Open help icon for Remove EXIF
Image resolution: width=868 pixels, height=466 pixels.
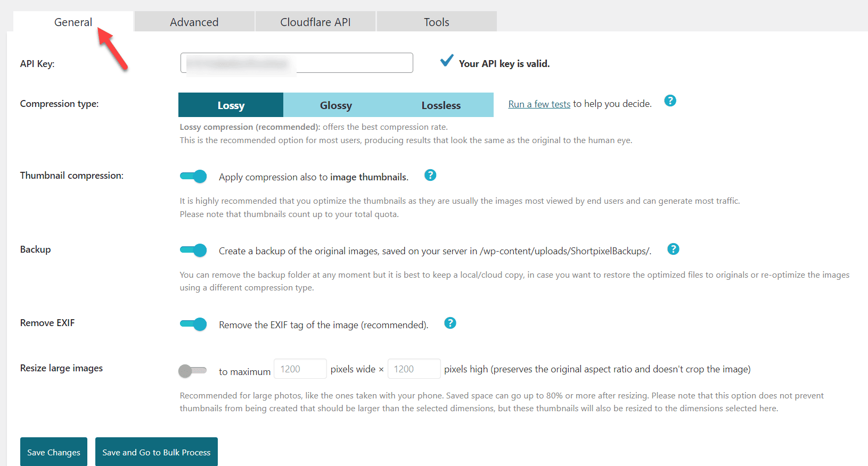point(450,323)
